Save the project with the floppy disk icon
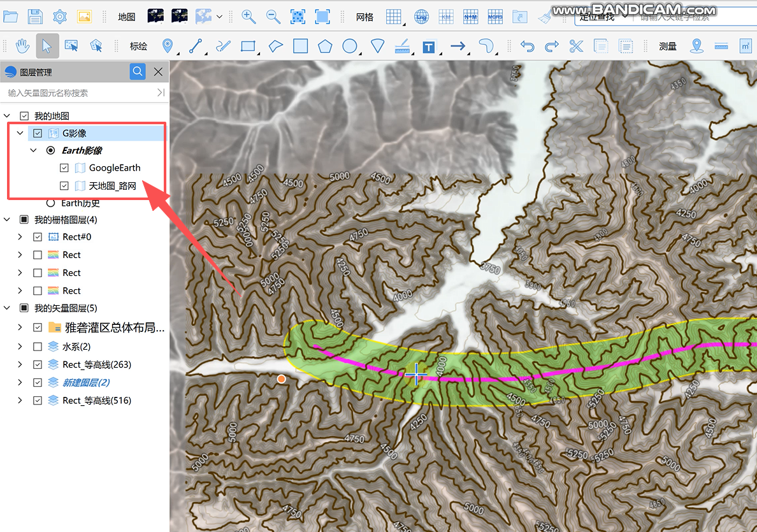This screenshot has width=757, height=532. [35, 17]
